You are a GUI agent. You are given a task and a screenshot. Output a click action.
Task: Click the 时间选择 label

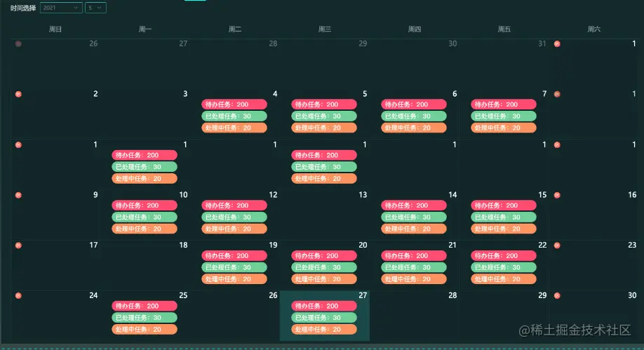[23, 8]
